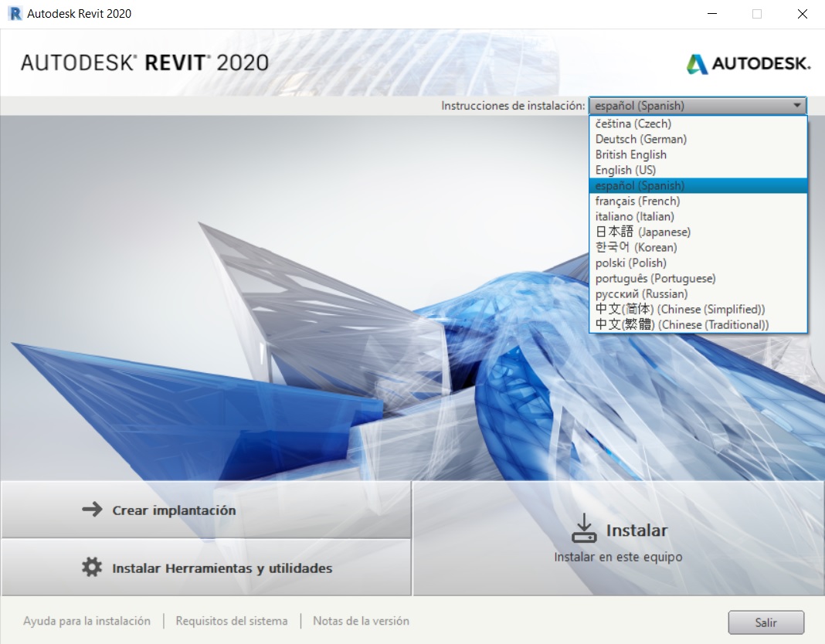Open Notas de la versión link
The height and width of the screenshot is (644, 825).
pos(361,621)
